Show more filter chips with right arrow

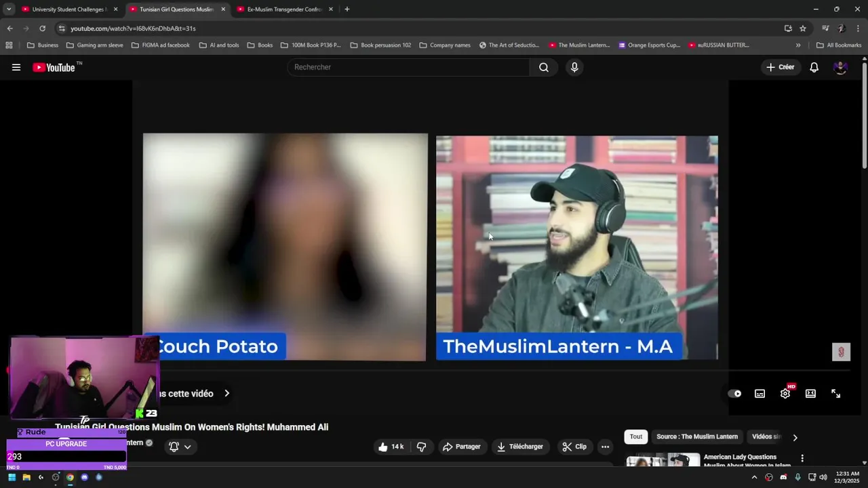pos(795,437)
